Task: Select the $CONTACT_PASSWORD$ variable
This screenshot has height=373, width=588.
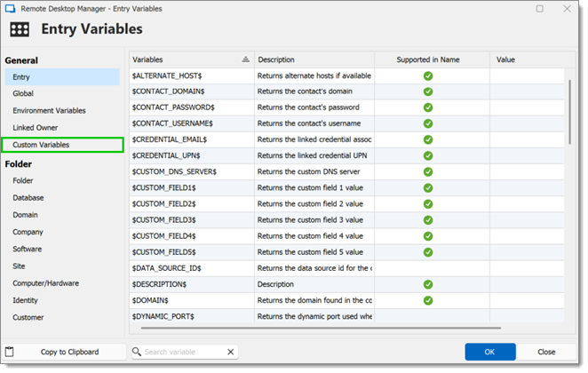Action: click(173, 107)
